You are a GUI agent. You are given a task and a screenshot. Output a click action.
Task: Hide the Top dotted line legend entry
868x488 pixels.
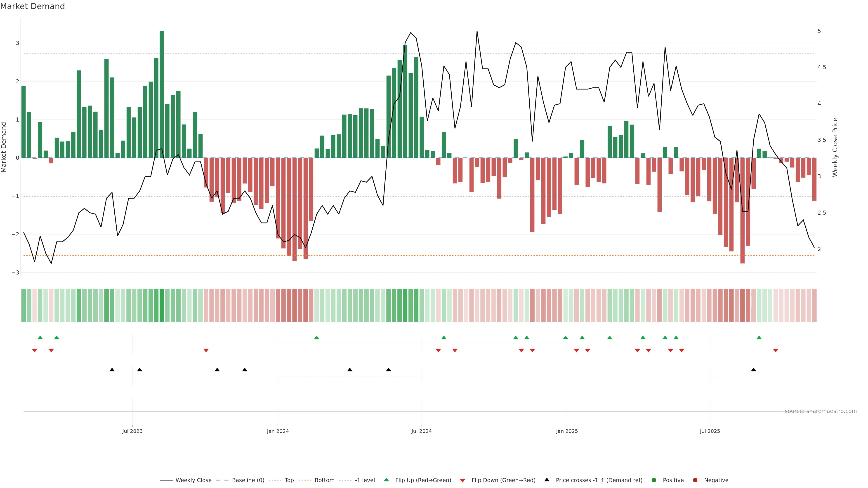[289, 480]
